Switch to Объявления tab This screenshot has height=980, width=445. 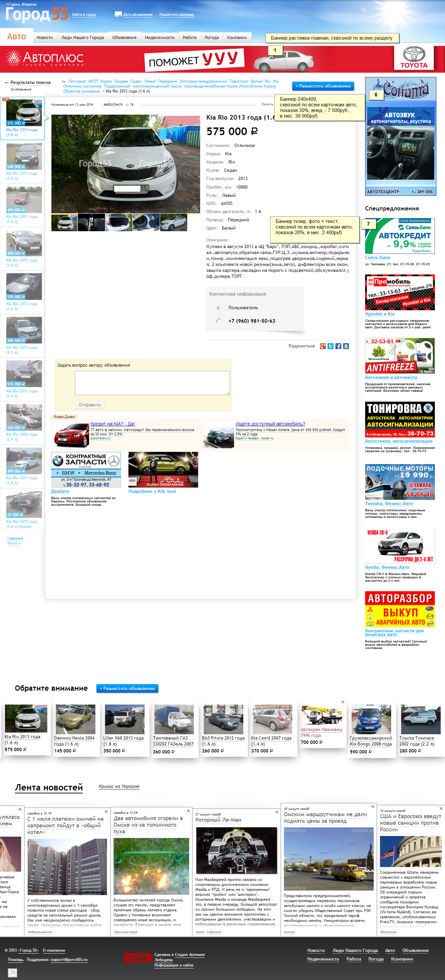click(x=124, y=37)
